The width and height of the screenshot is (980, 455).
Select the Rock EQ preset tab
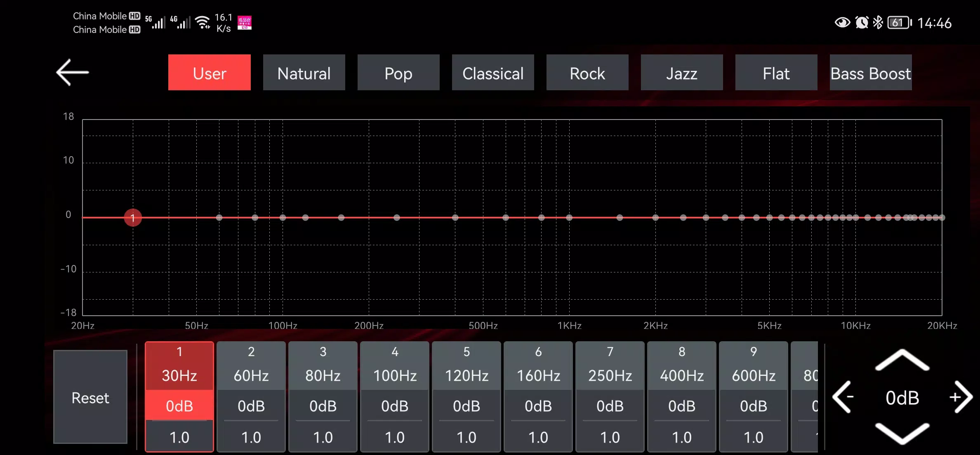[587, 73]
